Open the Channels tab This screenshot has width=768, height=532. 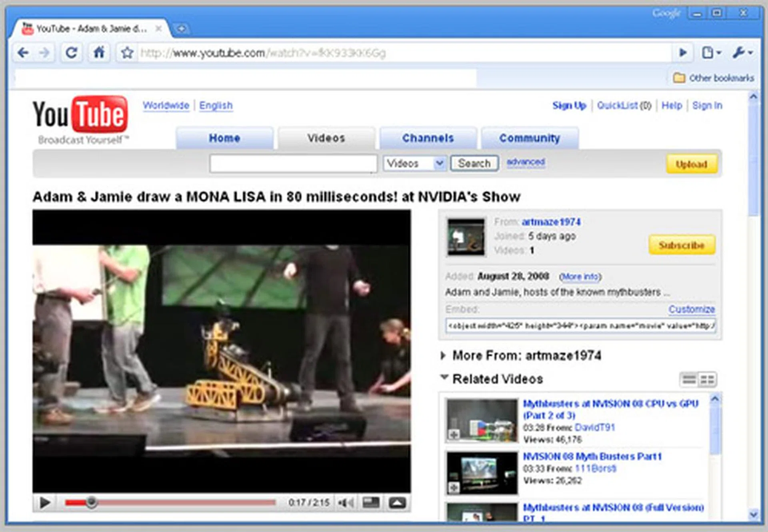428,138
